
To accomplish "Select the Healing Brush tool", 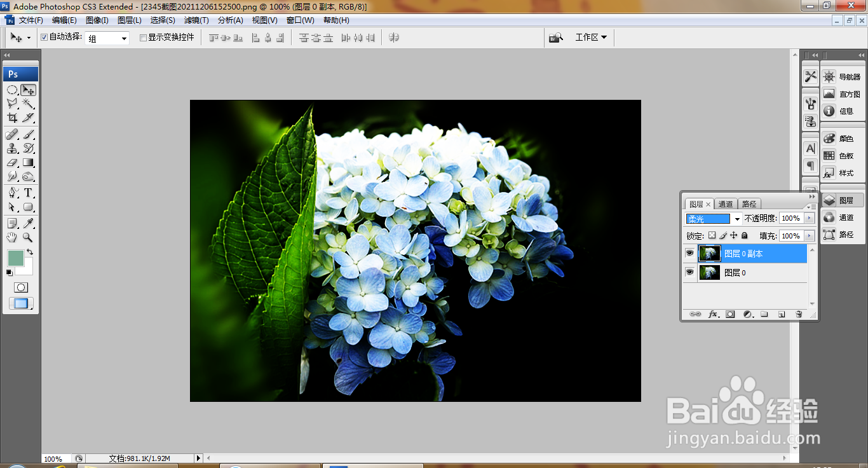I will click(12, 135).
